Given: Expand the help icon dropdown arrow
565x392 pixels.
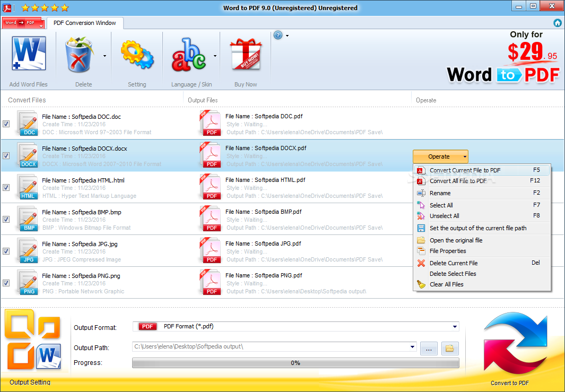Looking at the screenshot, I should pyautogui.click(x=287, y=36).
